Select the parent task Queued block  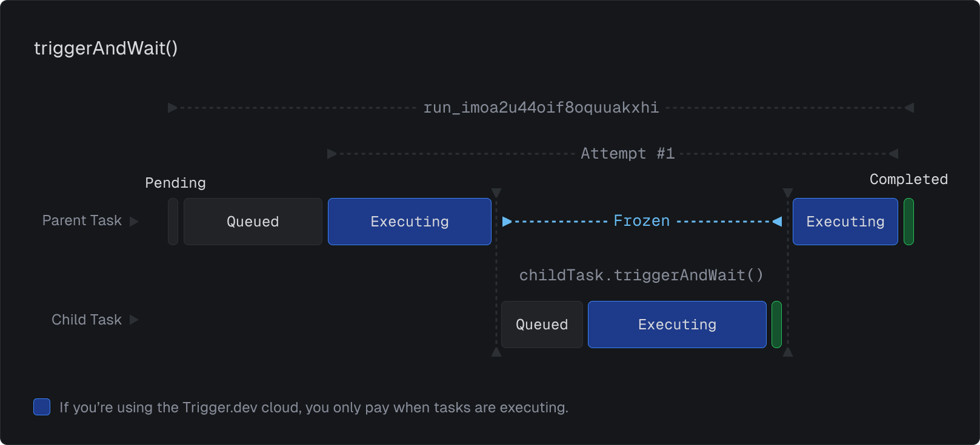point(253,222)
